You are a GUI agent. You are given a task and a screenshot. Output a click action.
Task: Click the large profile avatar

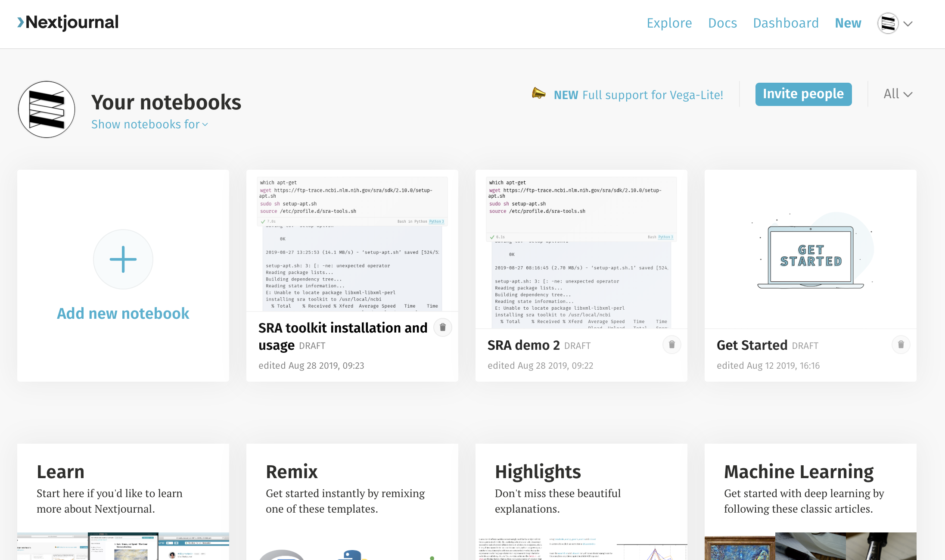pyautogui.click(x=47, y=109)
